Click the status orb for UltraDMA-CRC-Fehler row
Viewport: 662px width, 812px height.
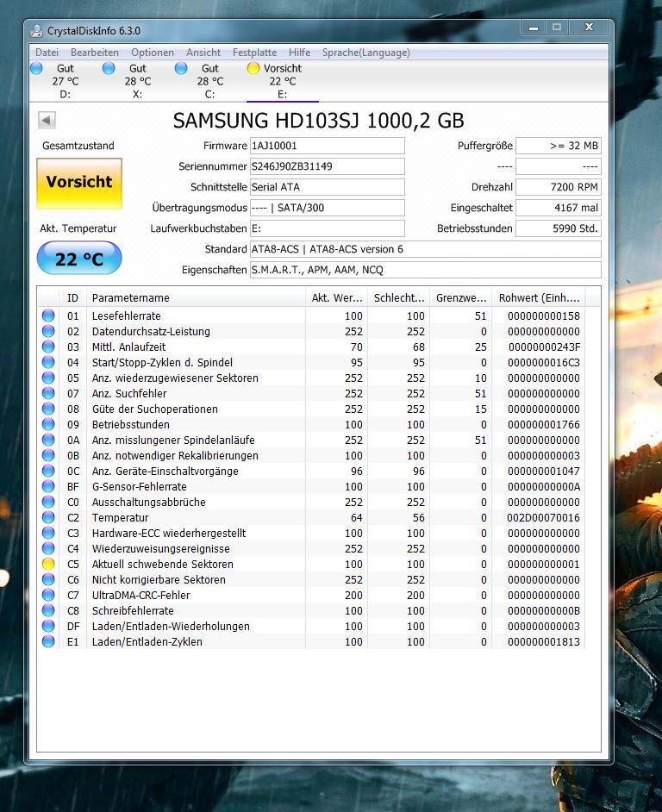[x=48, y=595]
